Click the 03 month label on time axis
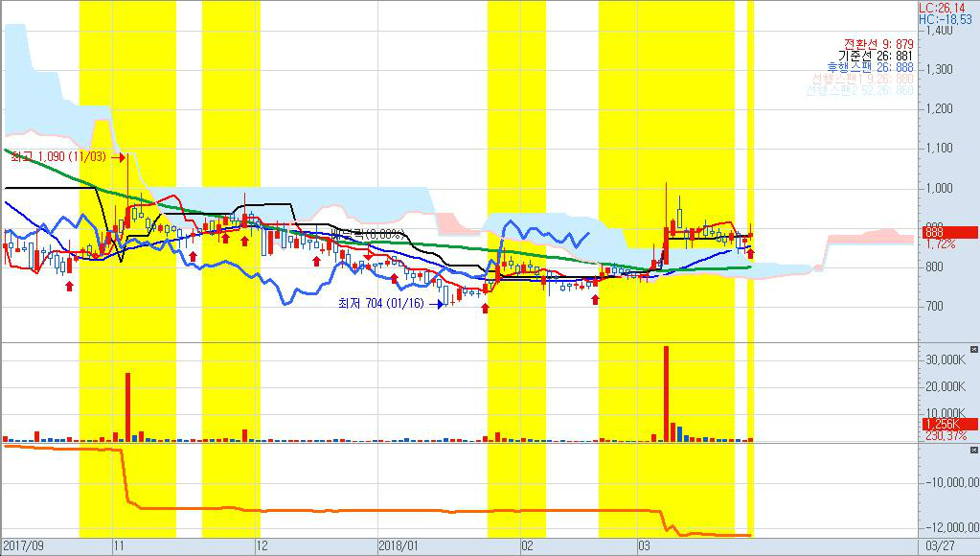 coord(644,546)
